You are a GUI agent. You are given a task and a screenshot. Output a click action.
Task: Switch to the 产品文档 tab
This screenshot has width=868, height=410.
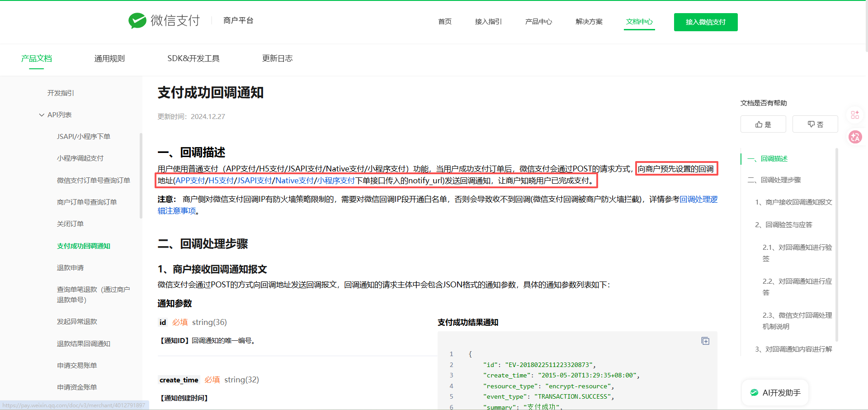coord(37,58)
